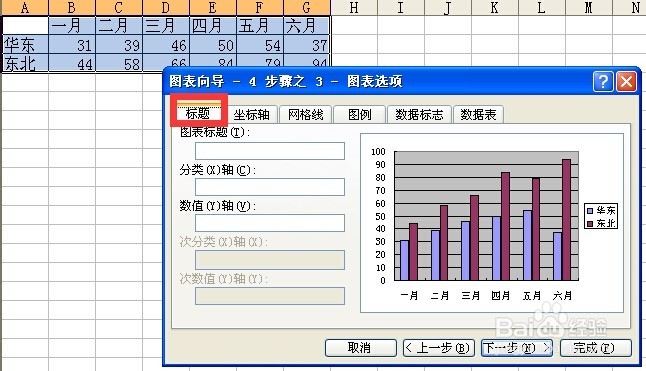This screenshot has width=646, height=371.
Task: Select column F header
Action: (x=260, y=7)
